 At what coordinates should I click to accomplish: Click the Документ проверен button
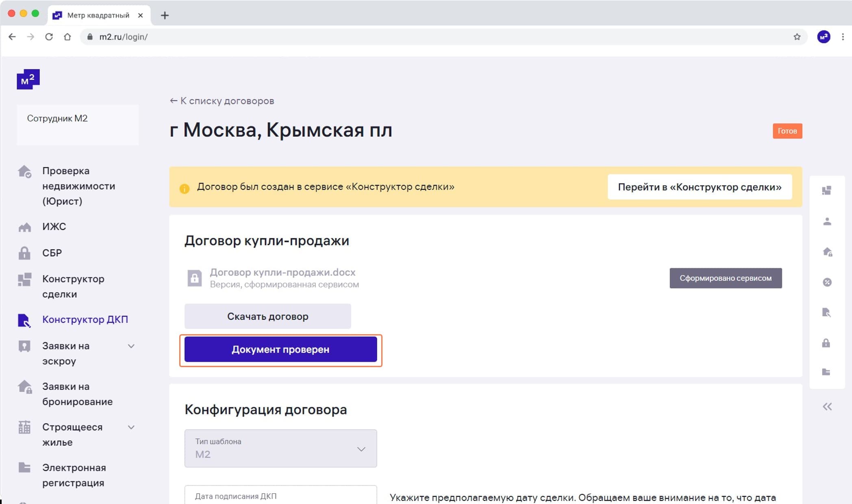coord(280,349)
